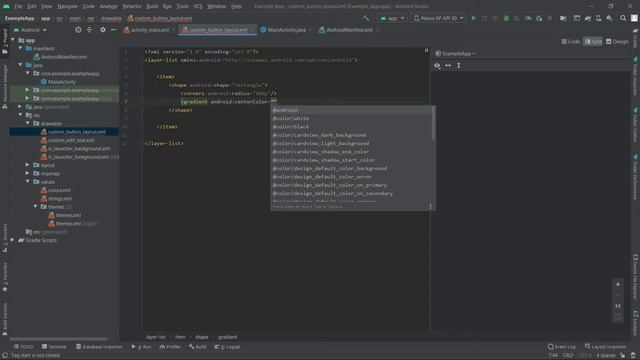Open the Tools menu
Image resolution: width=640 pixels, height=360 pixels.
[x=182, y=6]
